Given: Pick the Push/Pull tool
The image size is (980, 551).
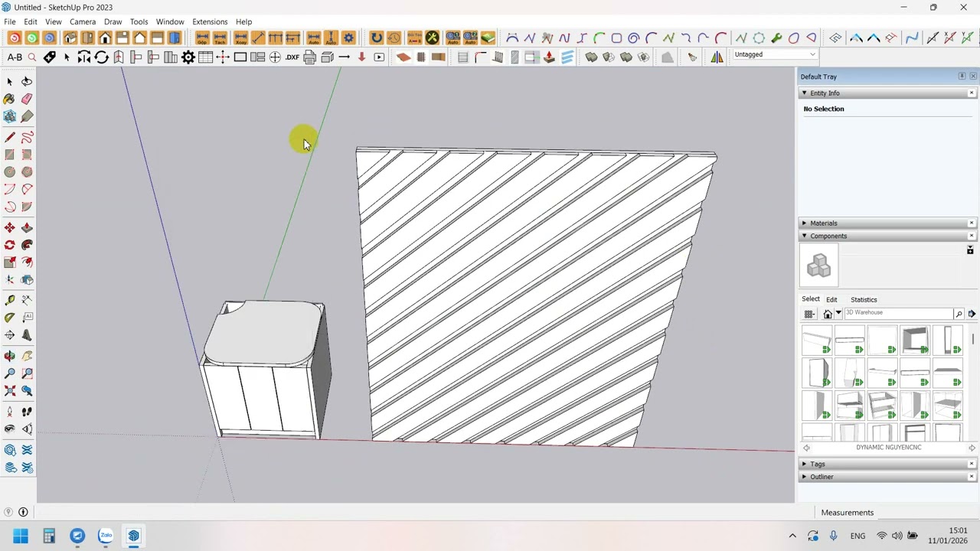Looking at the screenshot, I should [27, 227].
